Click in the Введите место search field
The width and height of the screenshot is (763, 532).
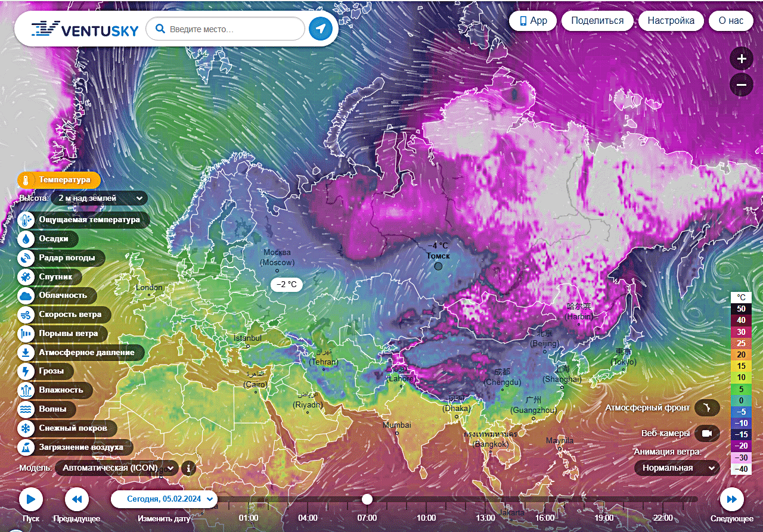click(225, 29)
